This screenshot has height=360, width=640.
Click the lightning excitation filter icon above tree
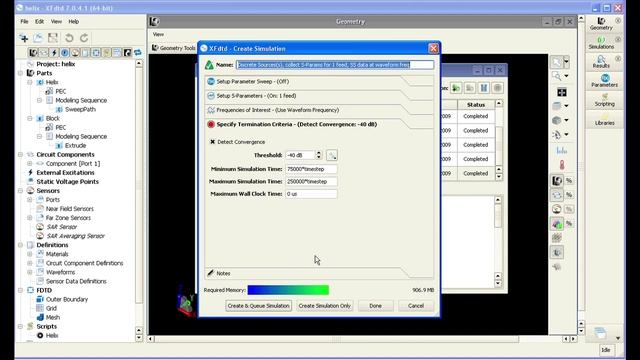pyautogui.click(x=54, y=53)
